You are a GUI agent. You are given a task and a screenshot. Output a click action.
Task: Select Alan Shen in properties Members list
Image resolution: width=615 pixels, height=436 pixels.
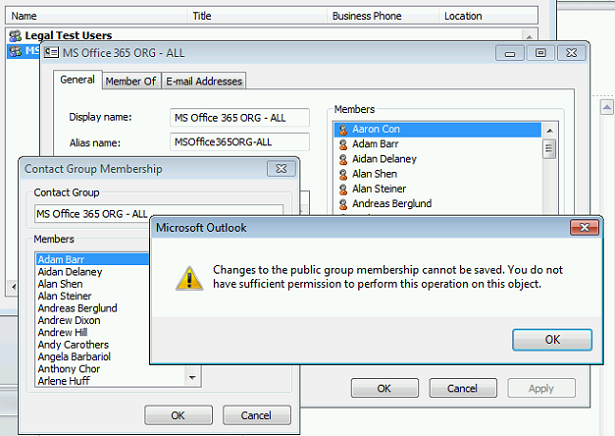tap(437, 174)
